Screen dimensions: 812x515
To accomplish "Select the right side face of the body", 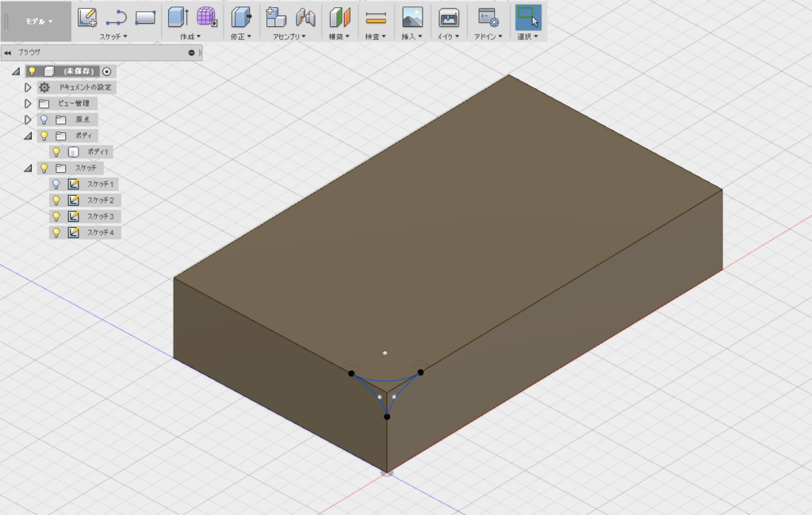I will [554, 331].
